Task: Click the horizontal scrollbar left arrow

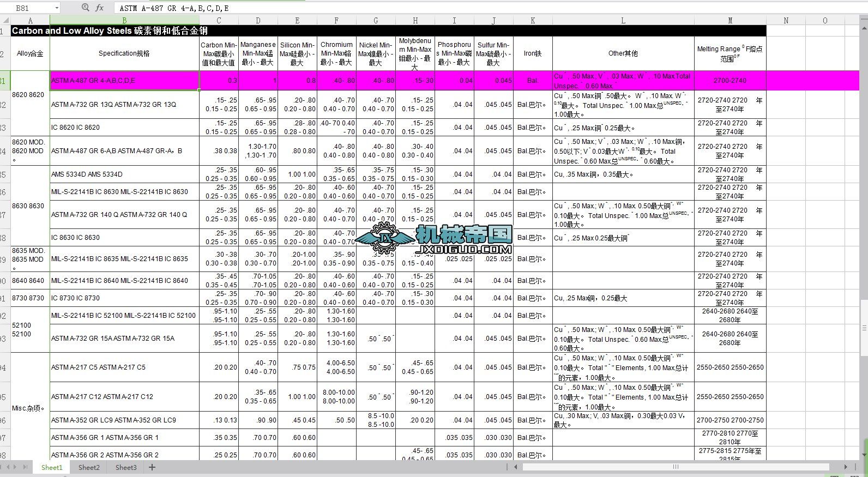Action: [516, 467]
